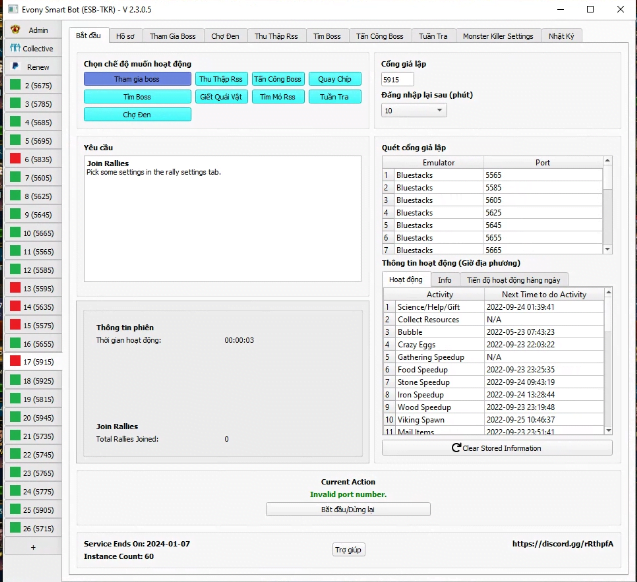Viewport: 637px width, 582px height.
Task: Select instance 26 (5715) green indicator
Action: [x=31, y=527]
